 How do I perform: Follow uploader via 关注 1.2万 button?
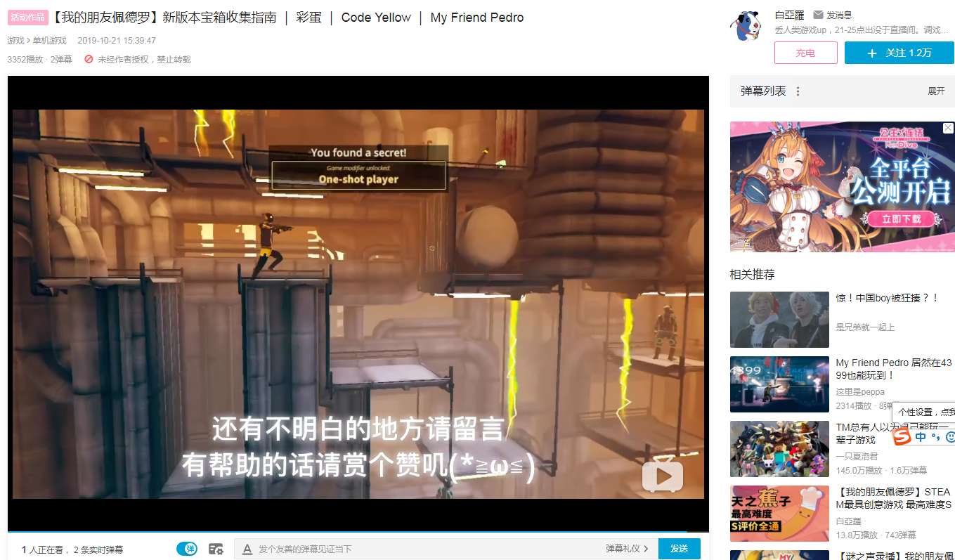click(x=899, y=53)
